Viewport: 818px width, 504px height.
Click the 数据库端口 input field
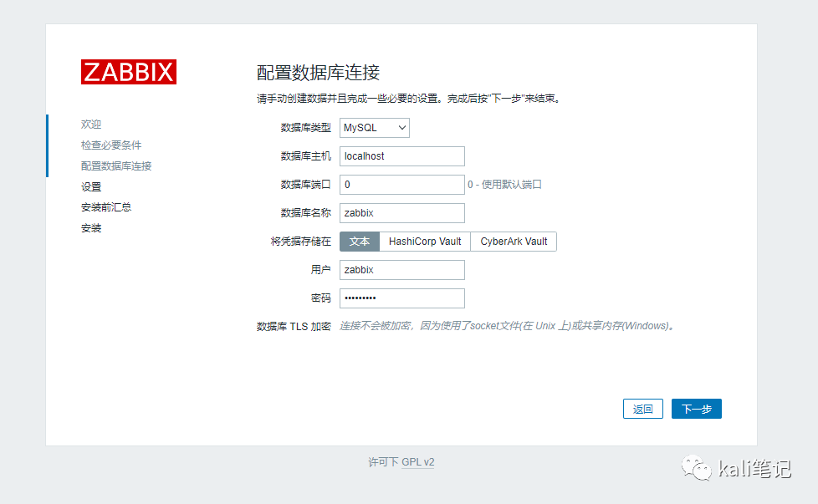(x=402, y=185)
